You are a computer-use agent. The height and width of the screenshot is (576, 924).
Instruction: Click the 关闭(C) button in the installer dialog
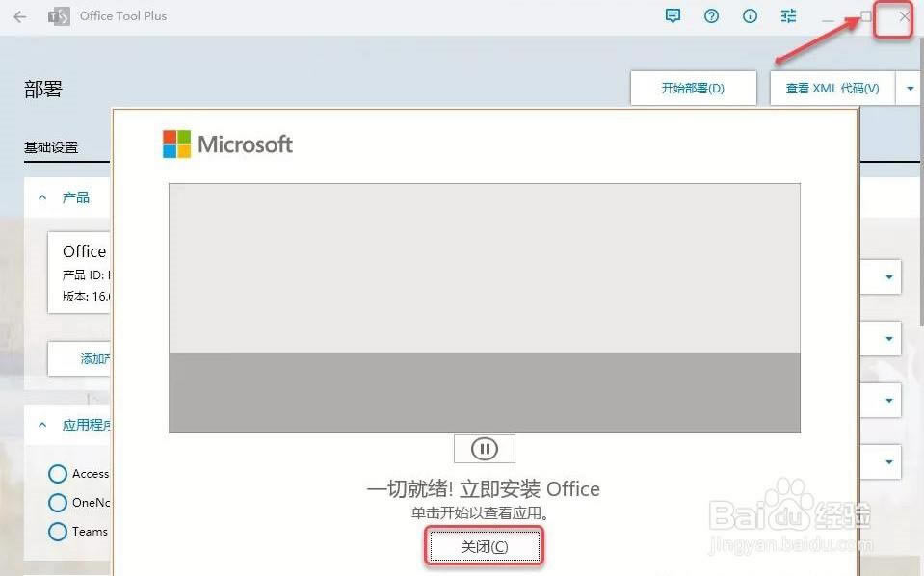pyautogui.click(x=485, y=547)
